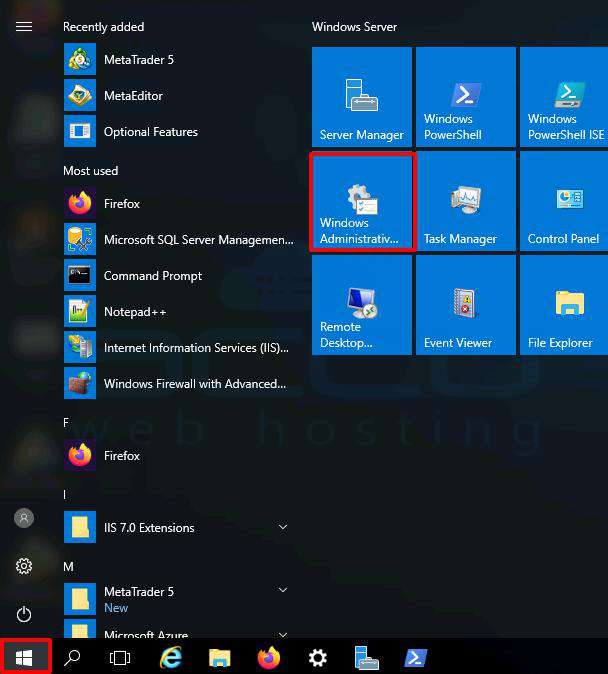Open the Windows PowerShell ISE tile
The height and width of the screenshot is (674, 608).
click(x=564, y=97)
